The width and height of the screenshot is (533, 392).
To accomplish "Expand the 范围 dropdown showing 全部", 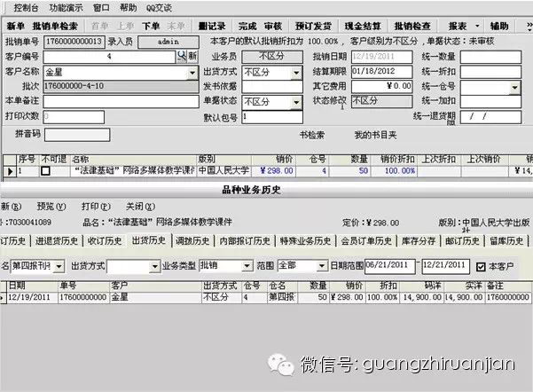I will (x=322, y=265).
